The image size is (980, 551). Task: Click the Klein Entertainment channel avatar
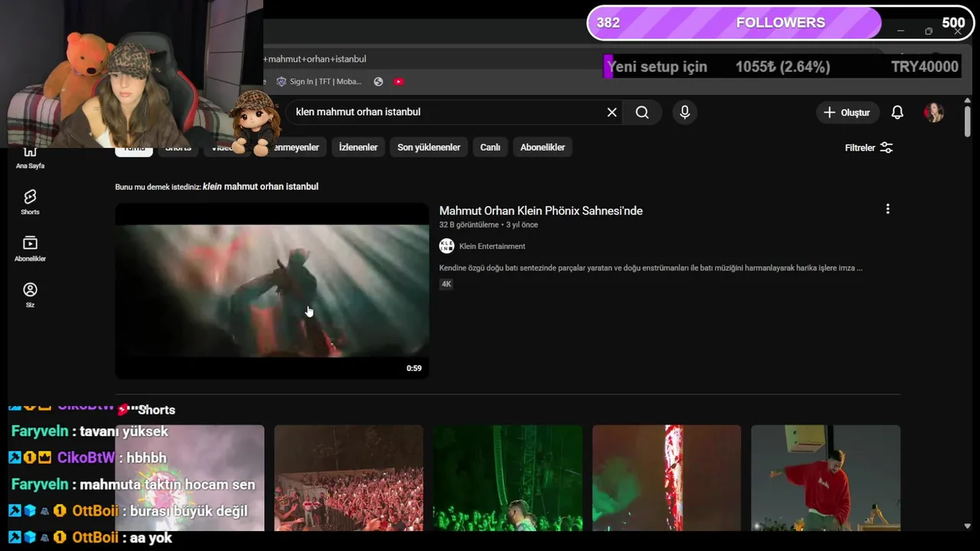point(446,246)
